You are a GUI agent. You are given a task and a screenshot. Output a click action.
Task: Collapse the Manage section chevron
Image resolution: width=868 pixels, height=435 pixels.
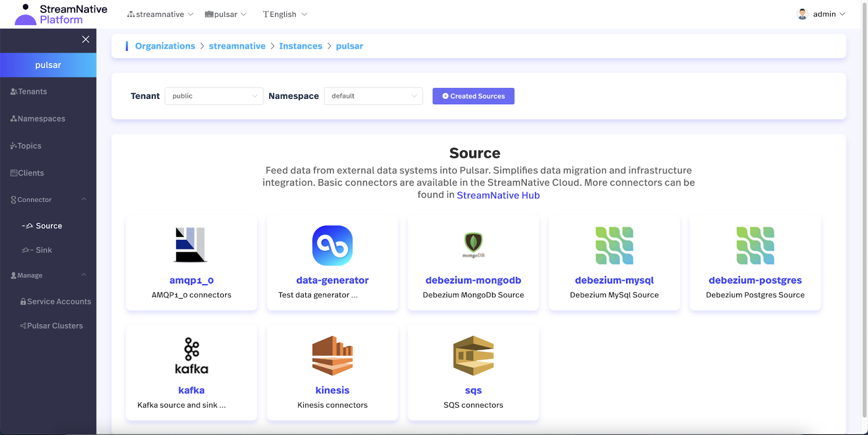[x=84, y=275]
